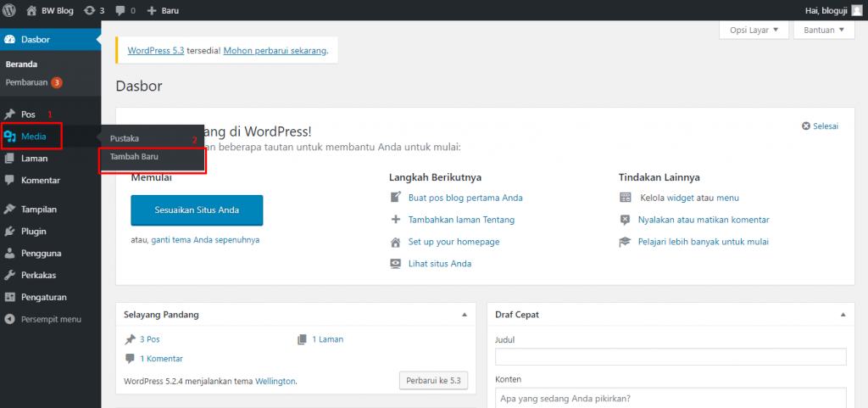The image size is (868, 408).
Task: Click the Perkakas wrench icon in sidebar
Action: [10, 275]
